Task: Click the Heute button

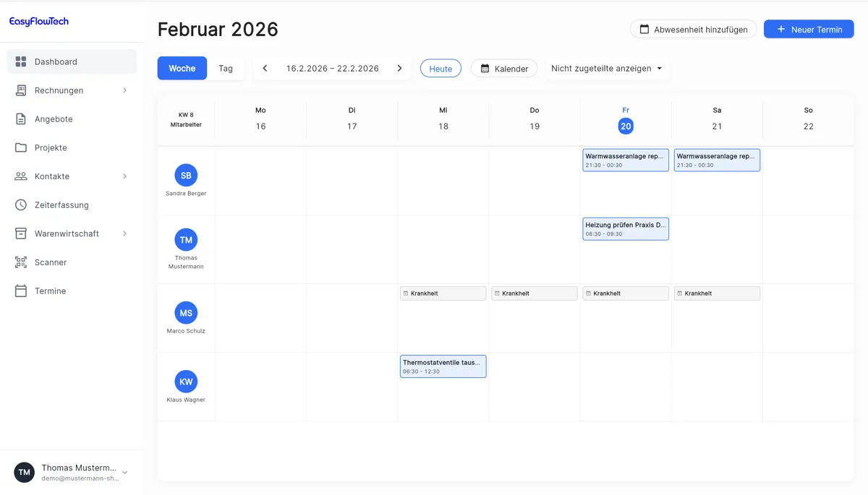Action: coord(441,69)
